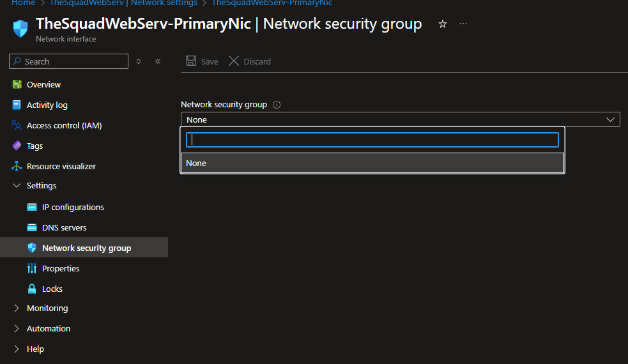Image resolution: width=628 pixels, height=364 pixels.
Task: Click the Network security group combo box showing None
Action: click(x=401, y=119)
